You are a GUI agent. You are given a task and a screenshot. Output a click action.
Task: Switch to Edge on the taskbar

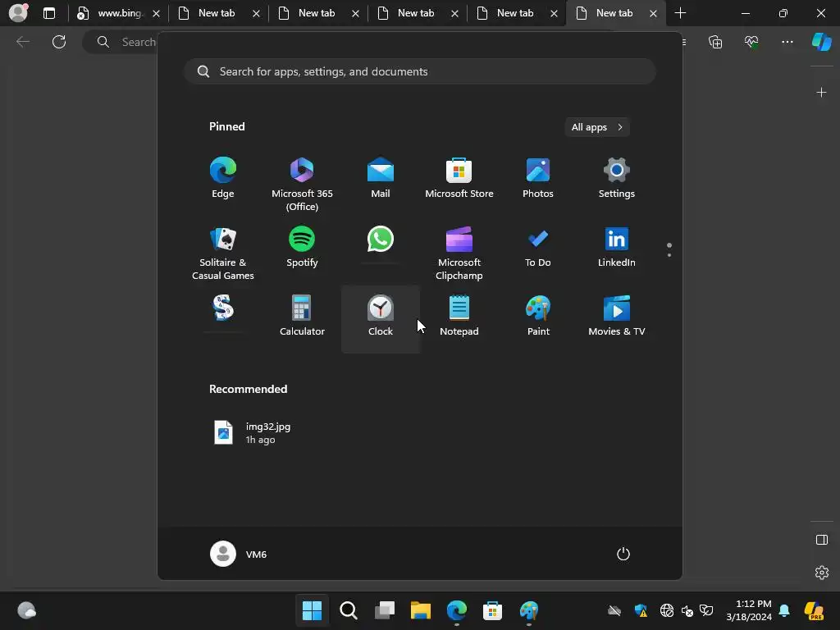(456, 610)
